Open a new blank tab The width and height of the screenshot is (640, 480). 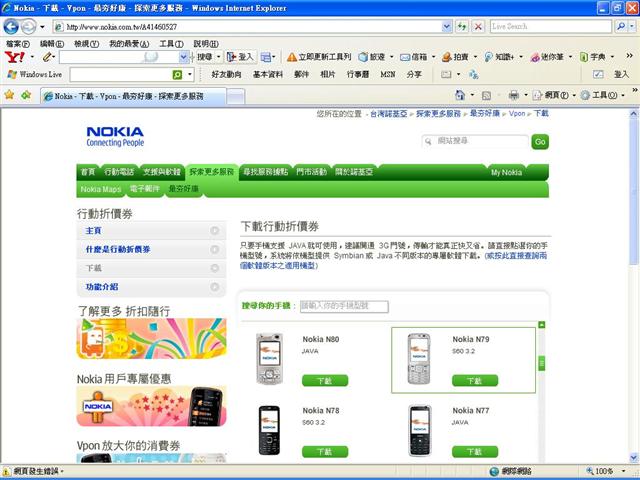pos(236,97)
